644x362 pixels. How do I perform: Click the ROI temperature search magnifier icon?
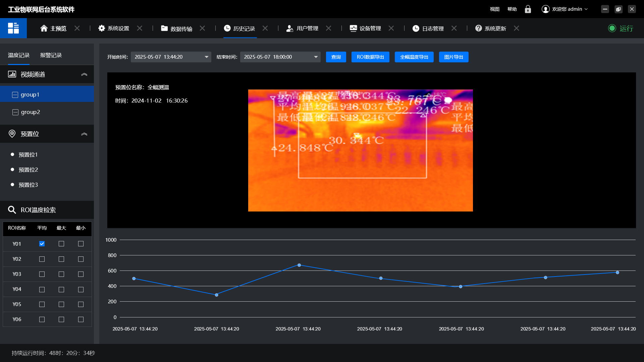coord(12,210)
